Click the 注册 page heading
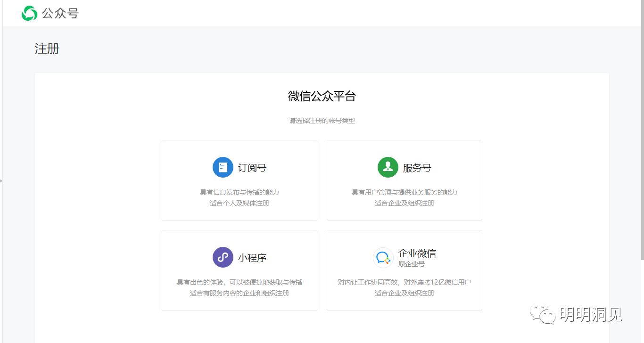644x343 pixels. 46,49
